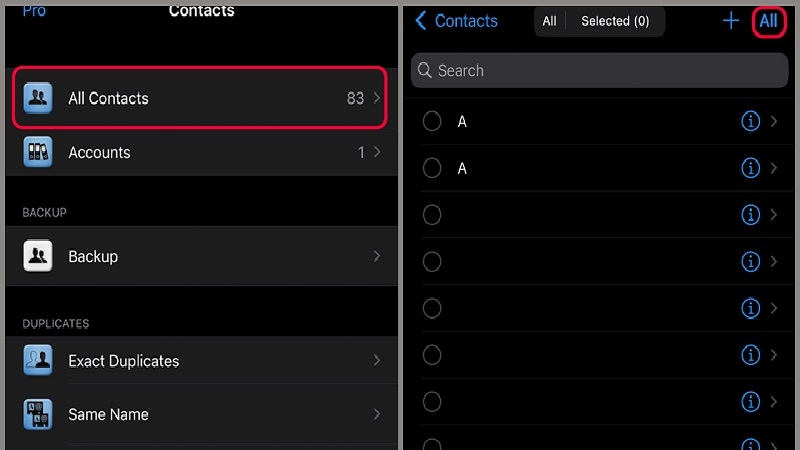
Task: Tap the Same Name icon
Action: tap(38, 414)
